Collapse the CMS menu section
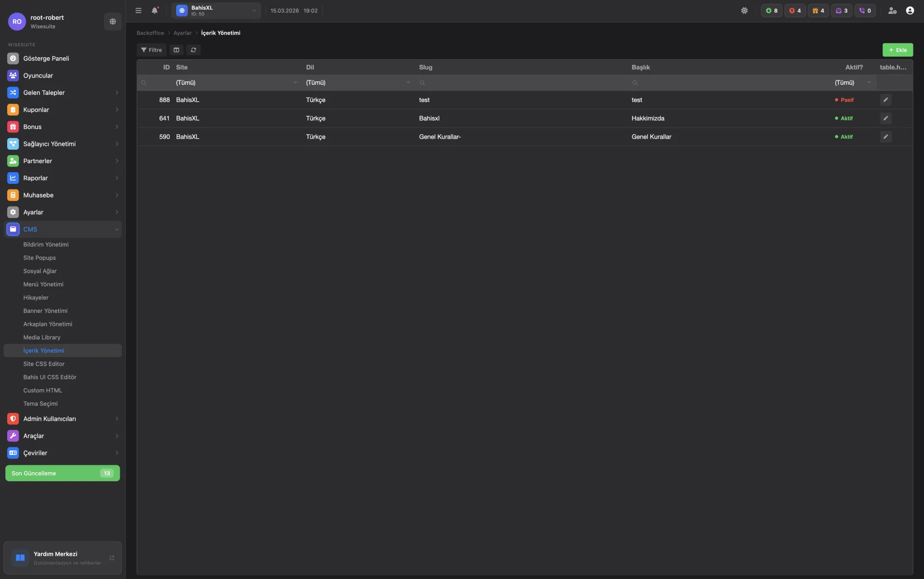Image resolution: width=924 pixels, height=579 pixels. coord(63,230)
